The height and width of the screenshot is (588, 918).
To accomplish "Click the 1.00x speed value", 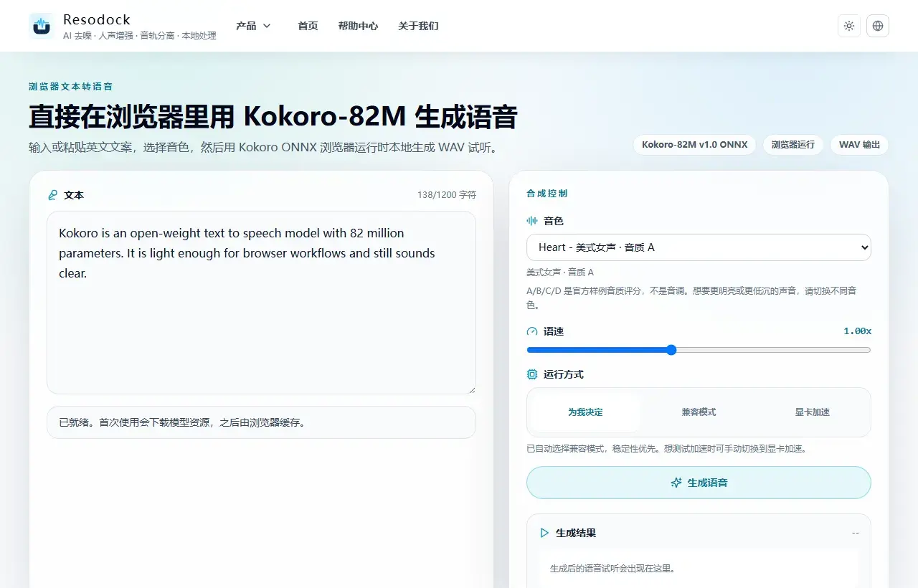I will (x=857, y=331).
